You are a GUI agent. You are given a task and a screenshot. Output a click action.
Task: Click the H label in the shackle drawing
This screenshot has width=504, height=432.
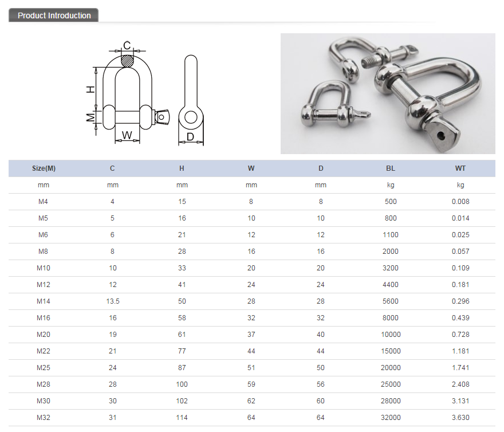pos(91,89)
